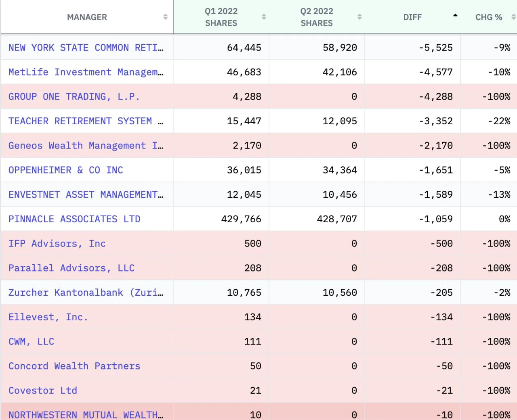This screenshot has height=420, width=517.
Task: Click the MANAGER column header label
Action: point(87,17)
